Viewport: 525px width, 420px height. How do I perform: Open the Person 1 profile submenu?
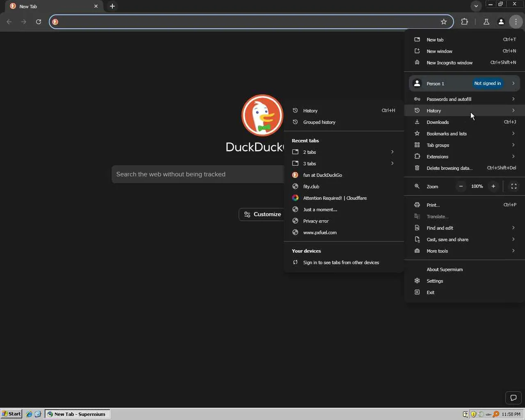click(464, 83)
